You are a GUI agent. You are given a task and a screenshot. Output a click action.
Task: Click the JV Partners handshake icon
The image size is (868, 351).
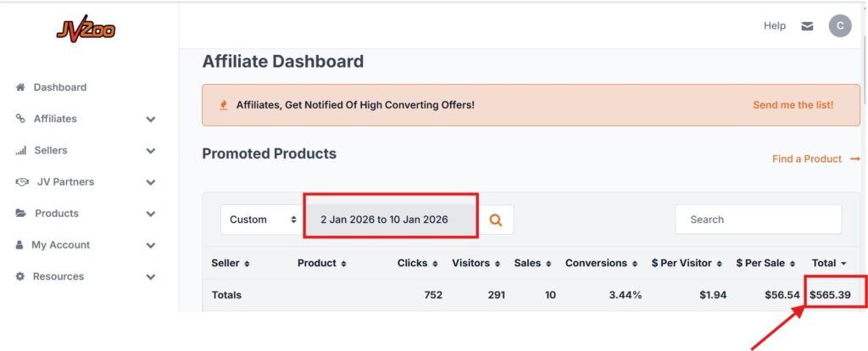click(x=23, y=182)
